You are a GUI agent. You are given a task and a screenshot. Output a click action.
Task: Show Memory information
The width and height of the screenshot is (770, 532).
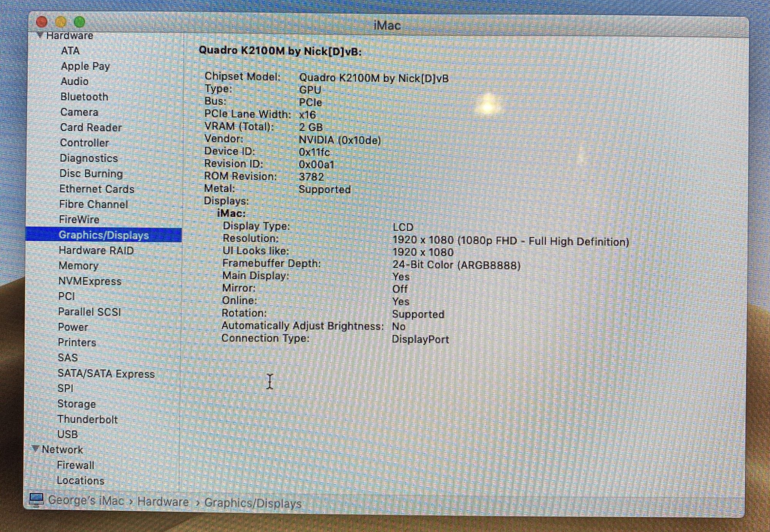point(79,266)
